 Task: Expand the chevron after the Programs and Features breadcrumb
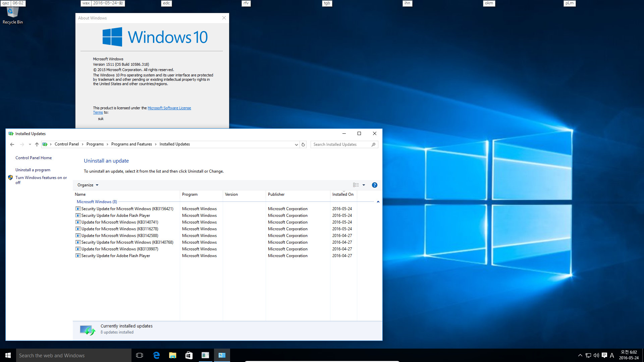click(x=156, y=144)
